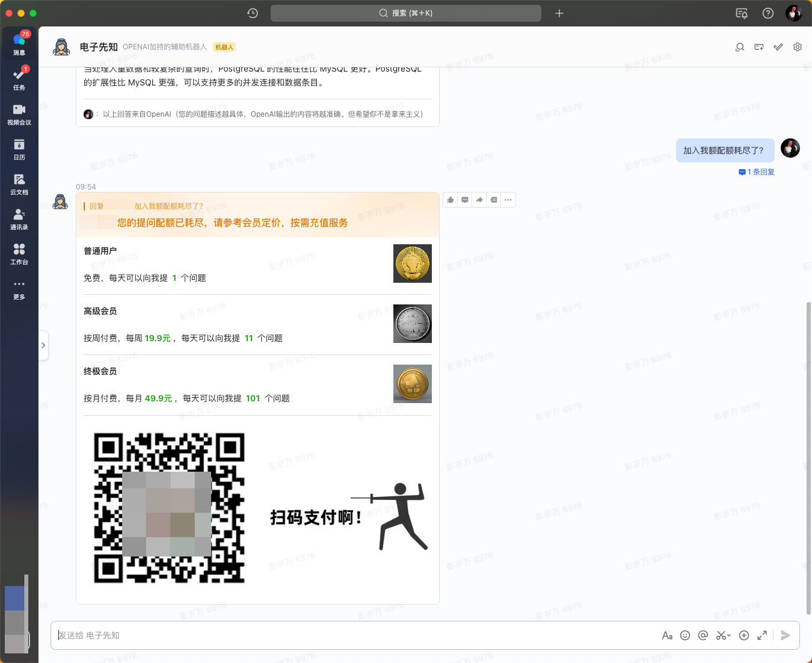
Task: Click the tag/label icon on message toolbar
Action: coord(494,200)
